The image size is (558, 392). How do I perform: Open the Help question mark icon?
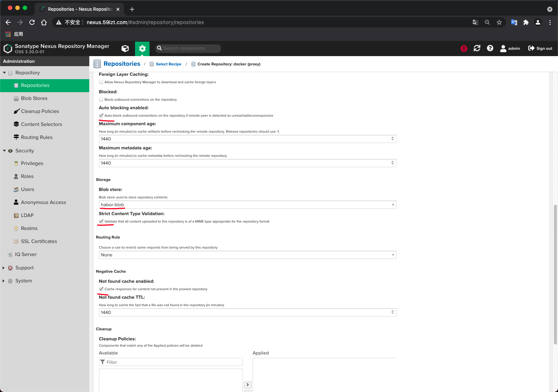coord(490,48)
